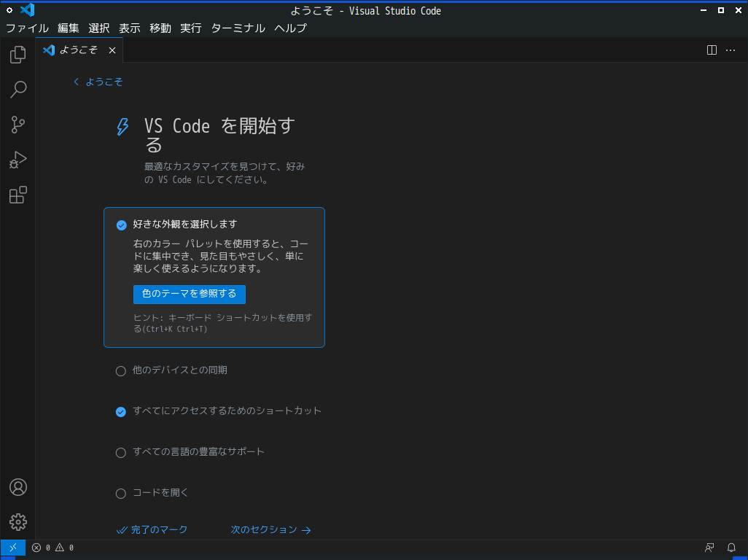Click the Accounts icon above settings

pos(17,487)
